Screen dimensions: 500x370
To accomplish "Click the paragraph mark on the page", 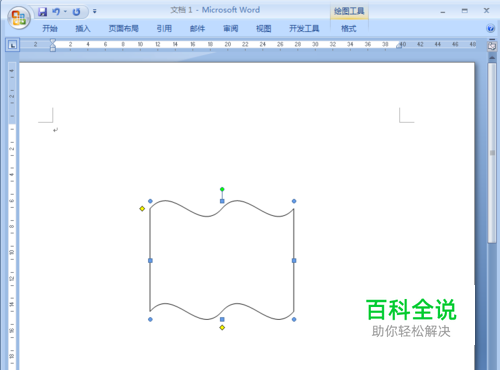I will tap(55, 130).
